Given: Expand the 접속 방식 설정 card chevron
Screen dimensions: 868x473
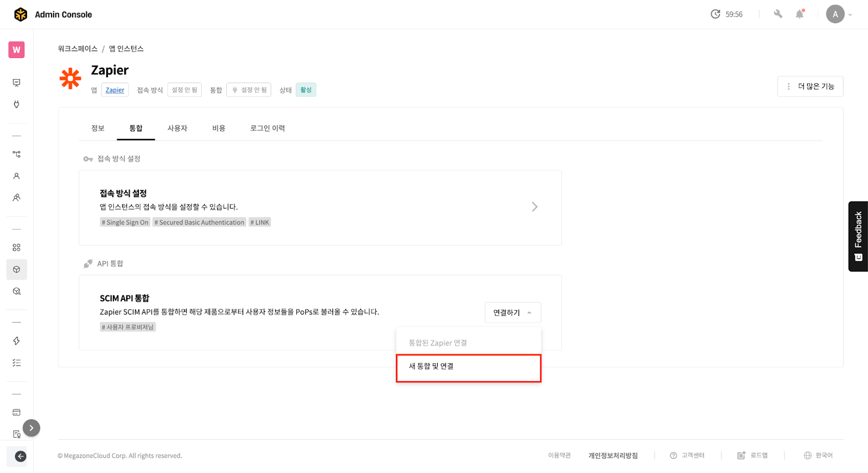Looking at the screenshot, I should point(534,207).
